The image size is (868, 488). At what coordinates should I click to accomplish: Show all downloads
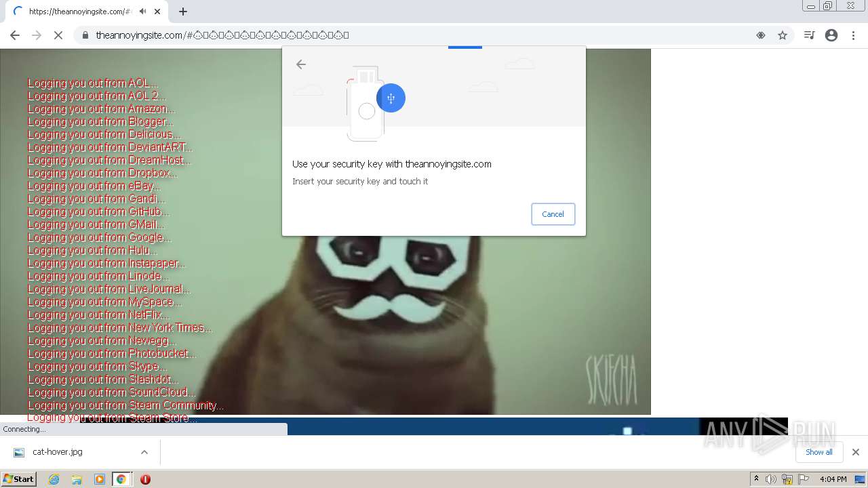(818, 452)
